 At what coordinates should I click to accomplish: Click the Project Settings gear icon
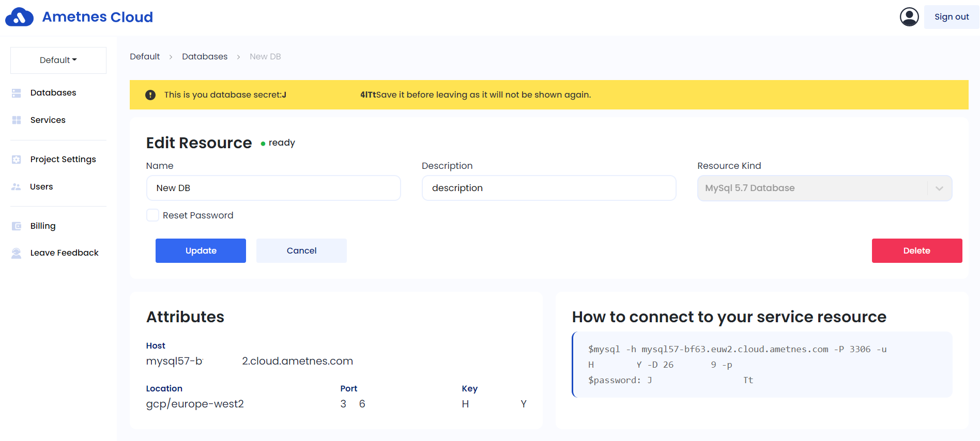pos(17,160)
